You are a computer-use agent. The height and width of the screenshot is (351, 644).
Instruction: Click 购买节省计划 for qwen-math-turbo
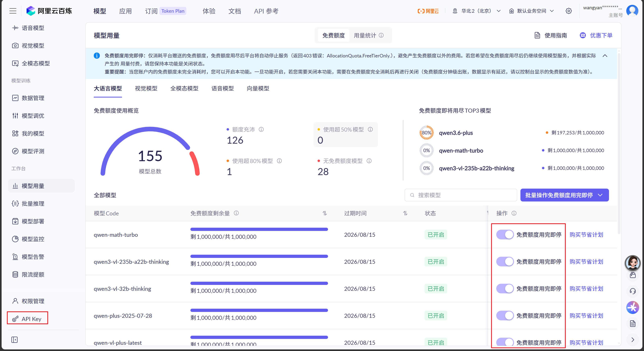pyautogui.click(x=586, y=235)
